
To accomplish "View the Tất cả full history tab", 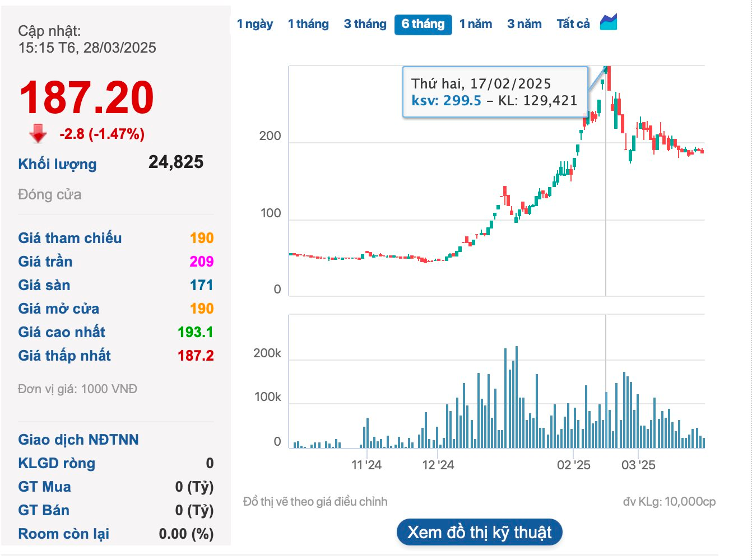I will pyautogui.click(x=573, y=24).
